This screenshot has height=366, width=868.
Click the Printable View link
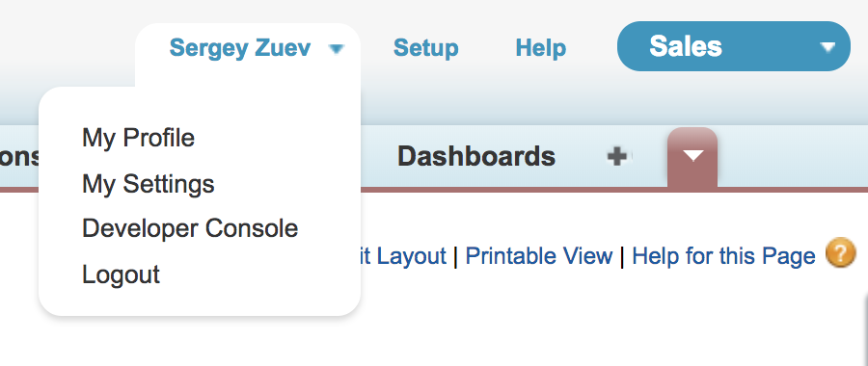click(538, 256)
